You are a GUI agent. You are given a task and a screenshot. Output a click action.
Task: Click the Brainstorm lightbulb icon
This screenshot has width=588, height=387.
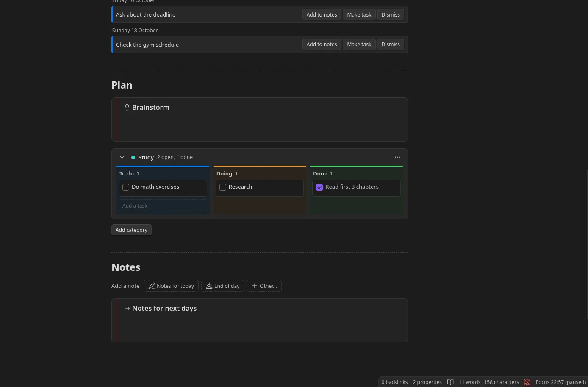point(127,107)
